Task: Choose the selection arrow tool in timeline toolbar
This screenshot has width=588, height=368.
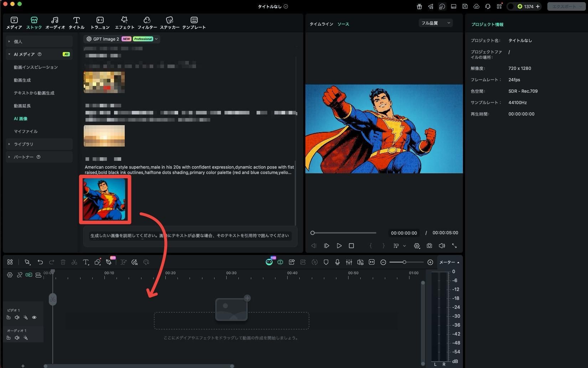Action: coord(27,262)
